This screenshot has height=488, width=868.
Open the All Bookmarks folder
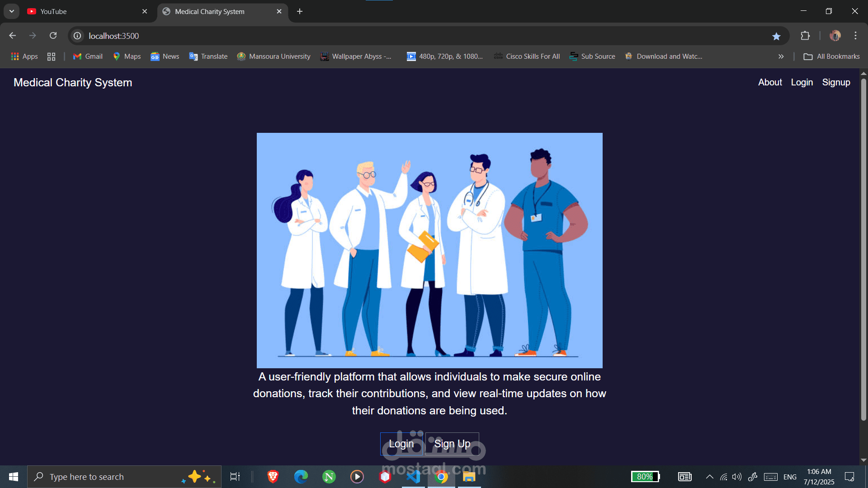(832, 56)
